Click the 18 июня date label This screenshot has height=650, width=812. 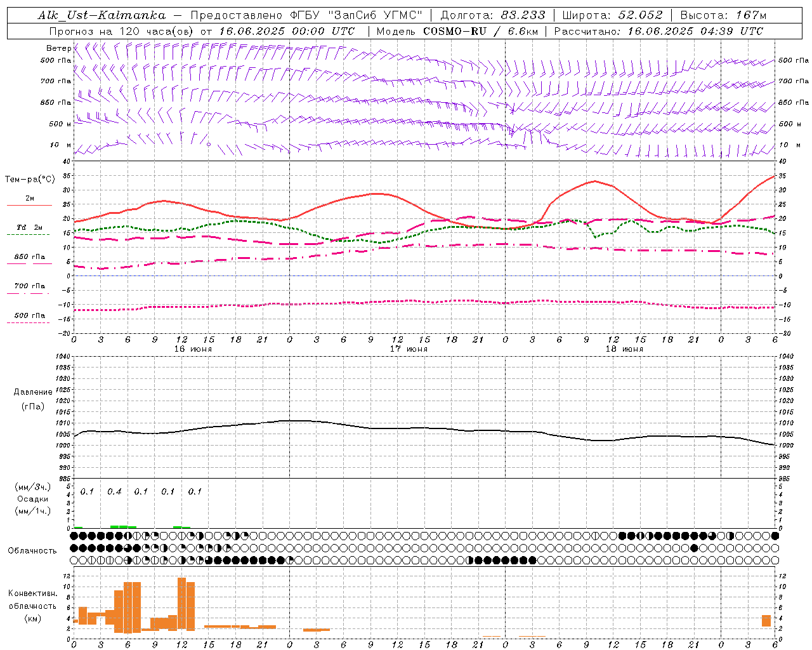point(624,348)
